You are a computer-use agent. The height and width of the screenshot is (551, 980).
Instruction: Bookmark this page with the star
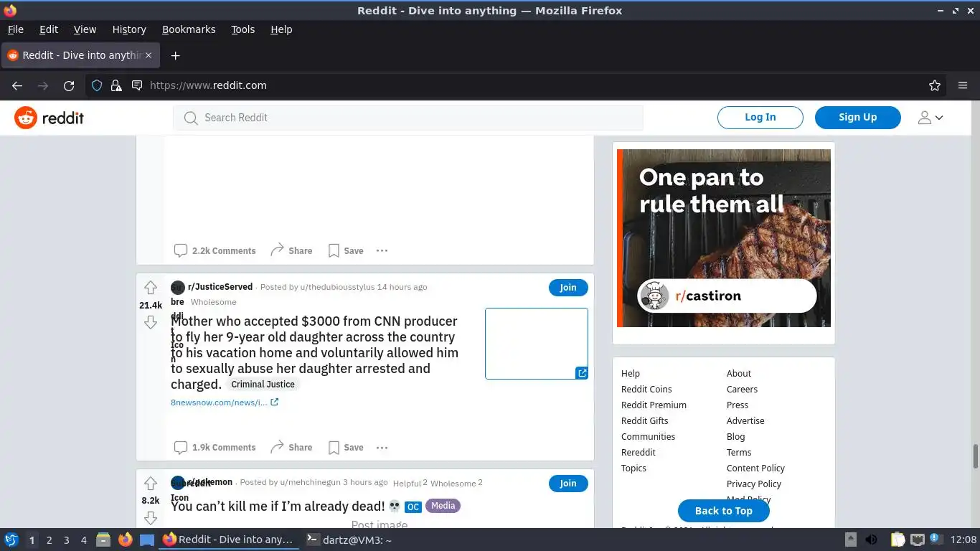coord(935,85)
